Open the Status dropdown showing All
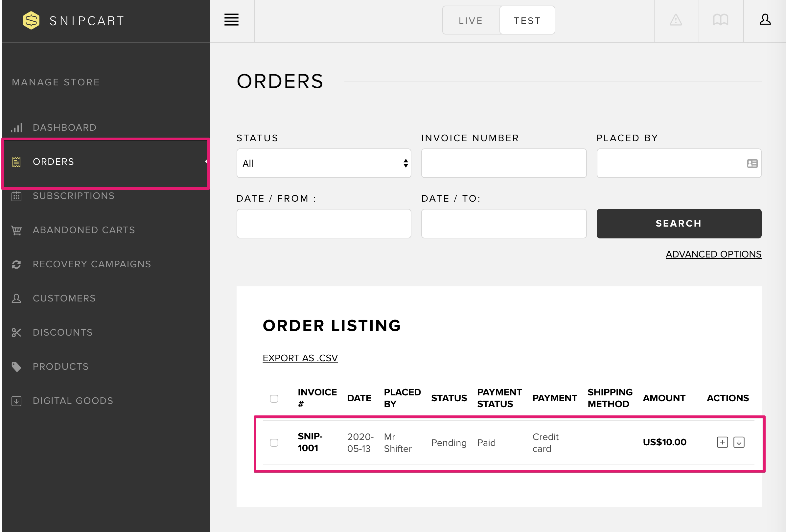786x532 pixels. tap(324, 163)
